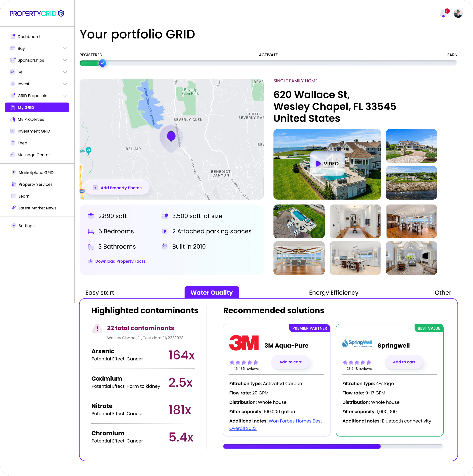The image size is (473, 476).
Task: Open the driveway house exterior thumbnail
Action: [x=411, y=146]
